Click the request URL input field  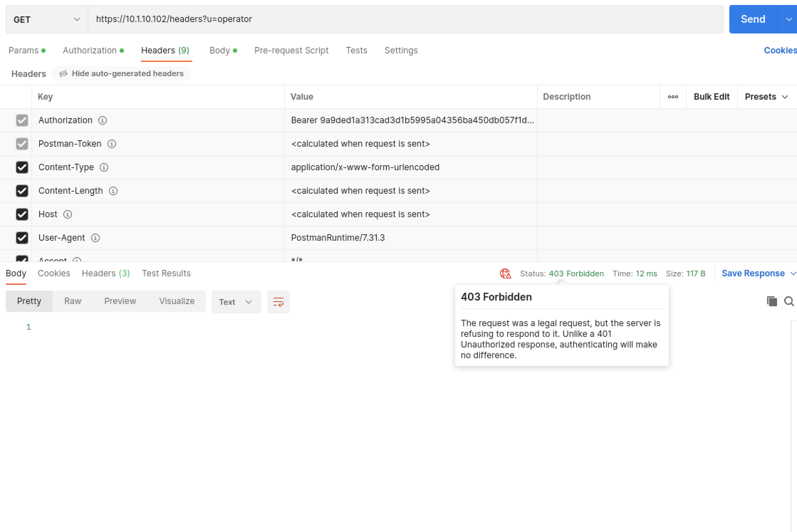click(x=406, y=19)
